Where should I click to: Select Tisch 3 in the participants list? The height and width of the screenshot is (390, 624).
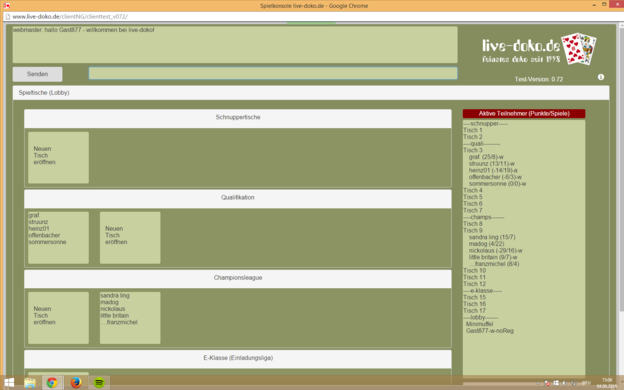(473, 150)
